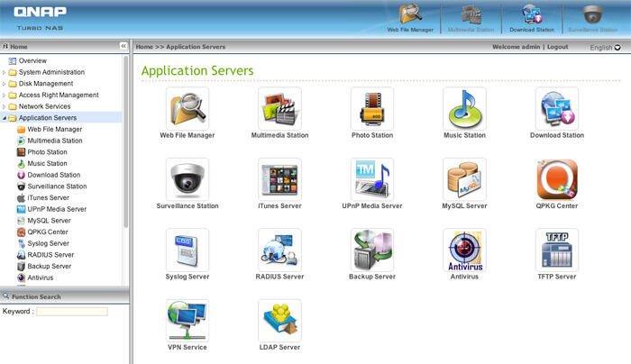631x364 pixels.
Task: Collapse the left sidebar with double-arrow button
Action: click(123, 46)
